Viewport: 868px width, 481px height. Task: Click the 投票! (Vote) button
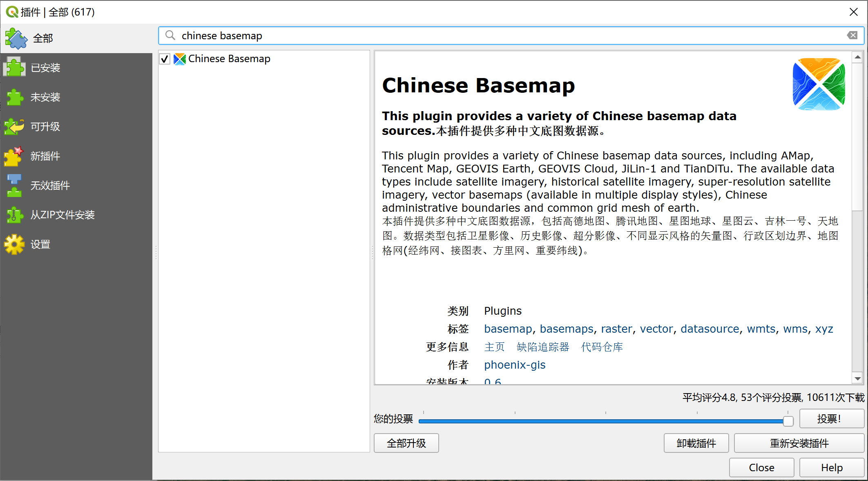pyautogui.click(x=831, y=418)
